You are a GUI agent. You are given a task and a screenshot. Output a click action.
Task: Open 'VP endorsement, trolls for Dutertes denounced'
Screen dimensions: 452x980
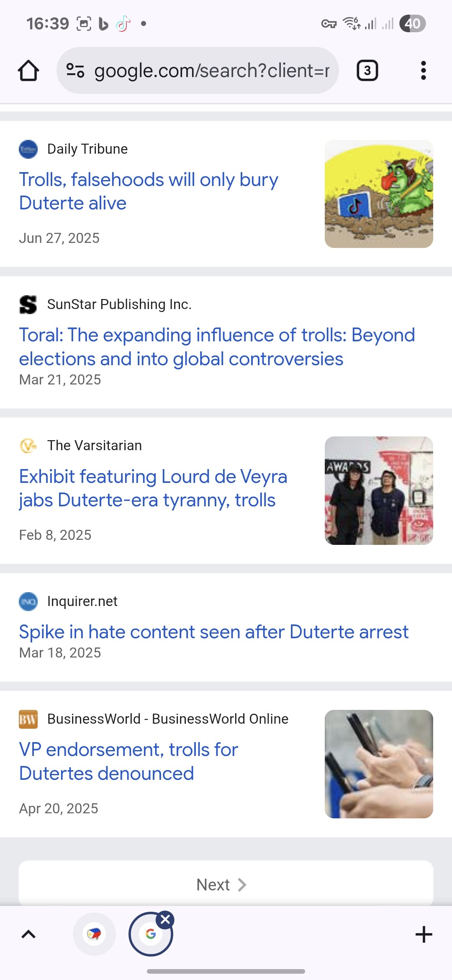click(128, 761)
